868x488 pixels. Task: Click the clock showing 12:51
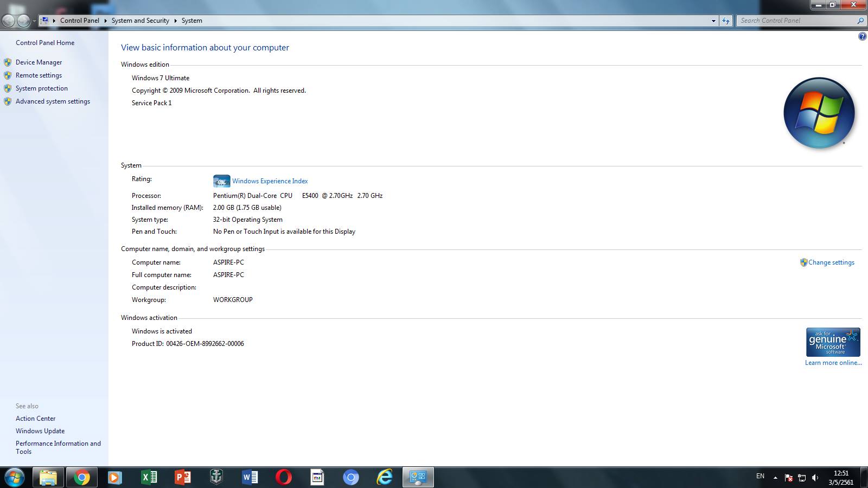pos(841,473)
